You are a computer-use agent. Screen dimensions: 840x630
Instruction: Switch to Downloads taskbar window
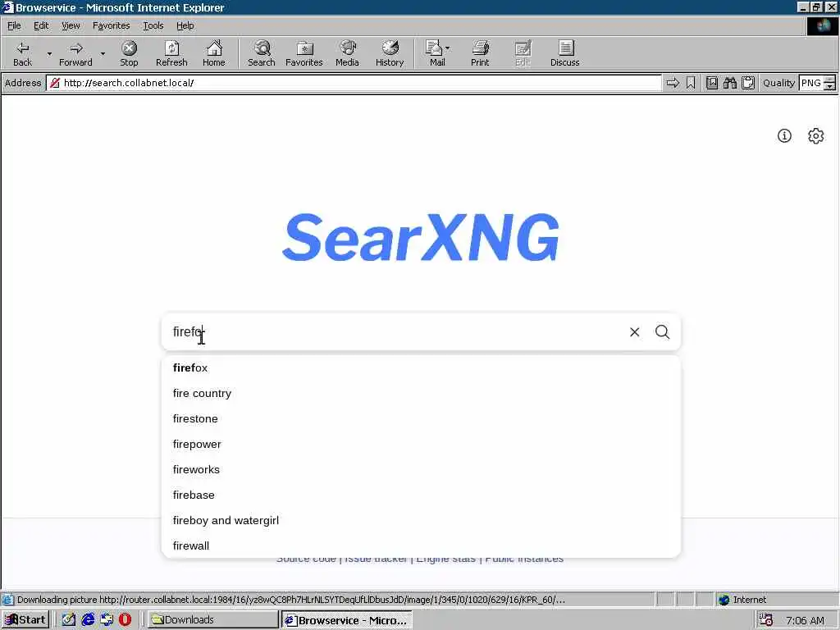point(212,620)
